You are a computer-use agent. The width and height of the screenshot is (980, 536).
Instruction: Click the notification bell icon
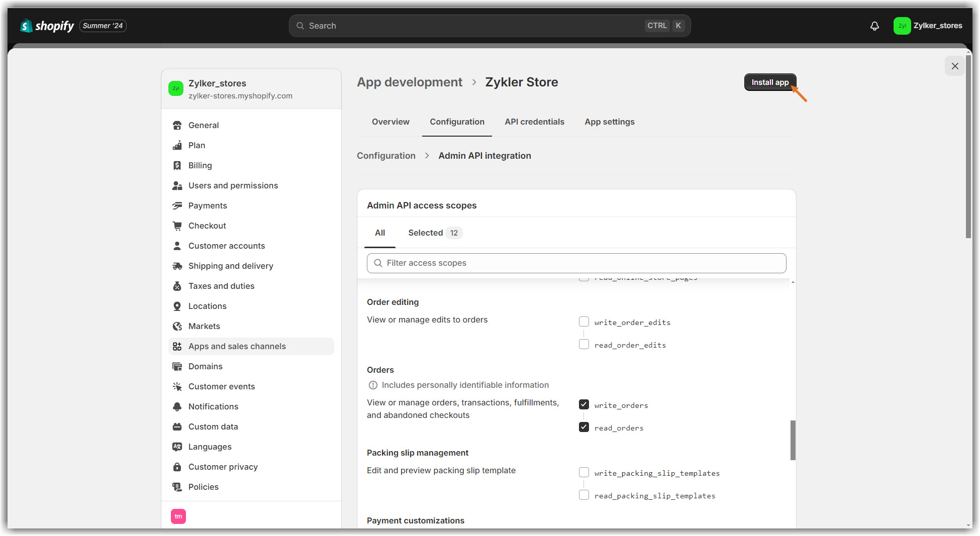tap(874, 26)
